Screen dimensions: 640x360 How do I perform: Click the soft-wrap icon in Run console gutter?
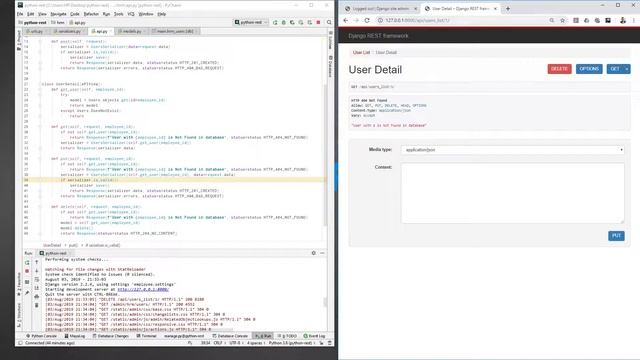[36, 280]
